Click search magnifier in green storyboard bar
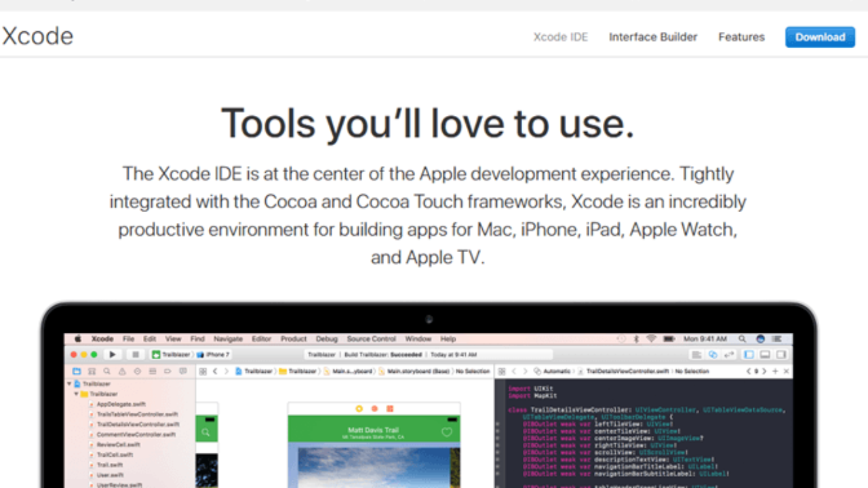868x488 pixels. [x=205, y=432]
